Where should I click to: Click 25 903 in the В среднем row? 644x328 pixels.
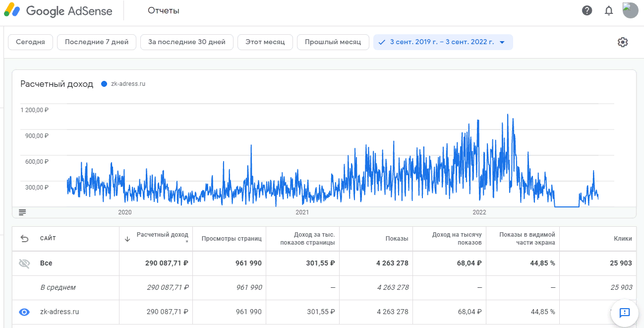(622, 287)
